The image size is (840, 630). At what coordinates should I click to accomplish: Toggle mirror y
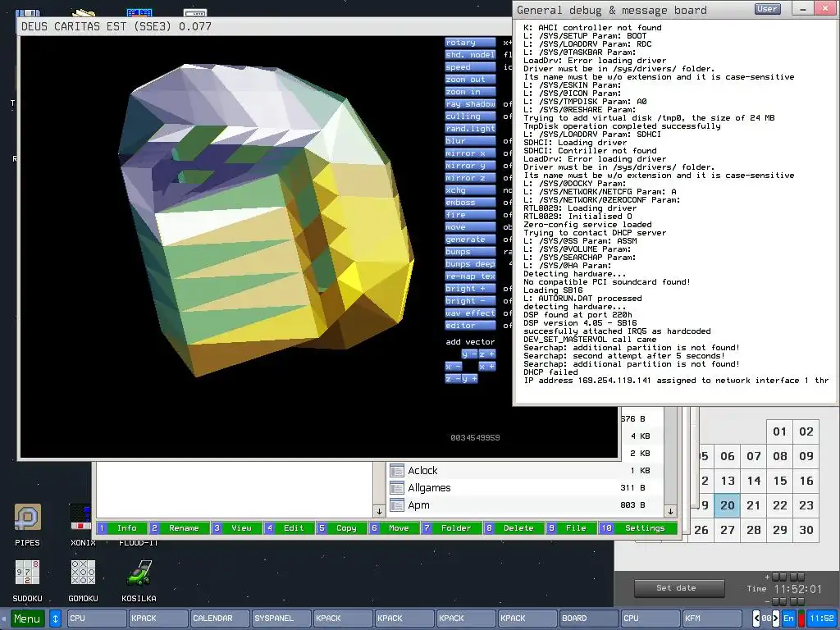pos(470,166)
